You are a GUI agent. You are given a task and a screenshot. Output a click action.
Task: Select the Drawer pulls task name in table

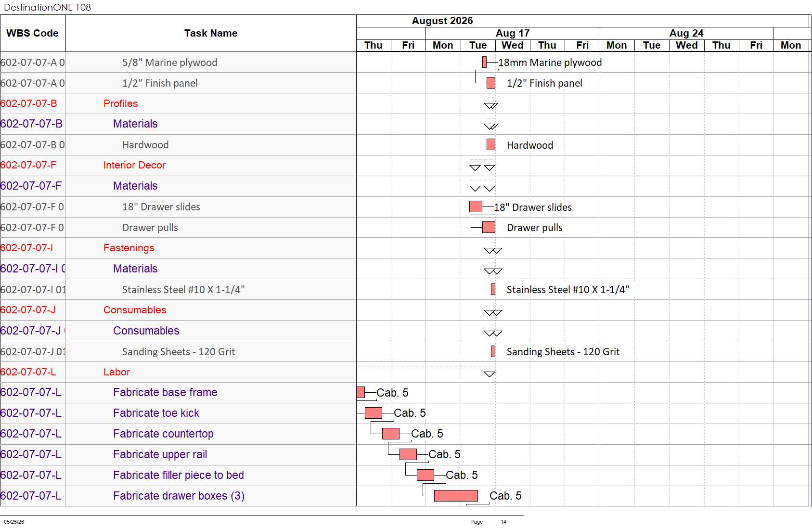150,228
